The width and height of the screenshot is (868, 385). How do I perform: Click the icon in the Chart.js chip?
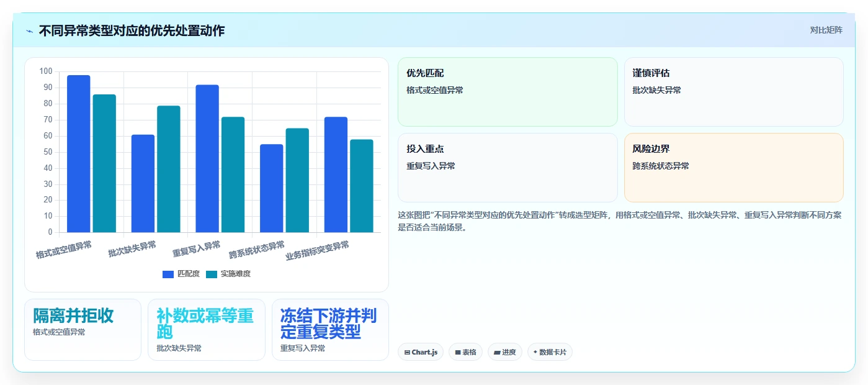pos(407,352)
